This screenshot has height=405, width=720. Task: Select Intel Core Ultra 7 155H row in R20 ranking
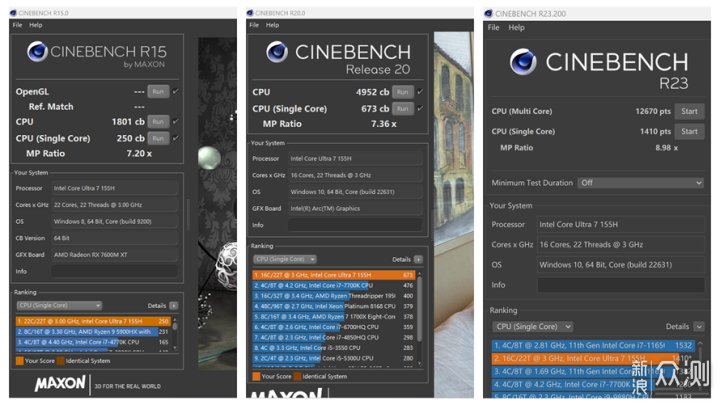(334, 275)
